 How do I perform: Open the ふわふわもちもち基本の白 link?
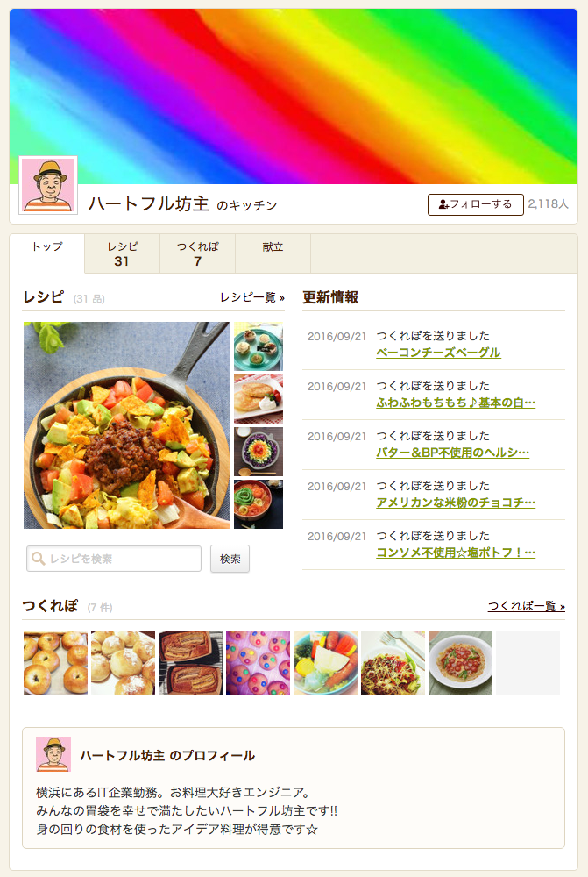point(456,403)
